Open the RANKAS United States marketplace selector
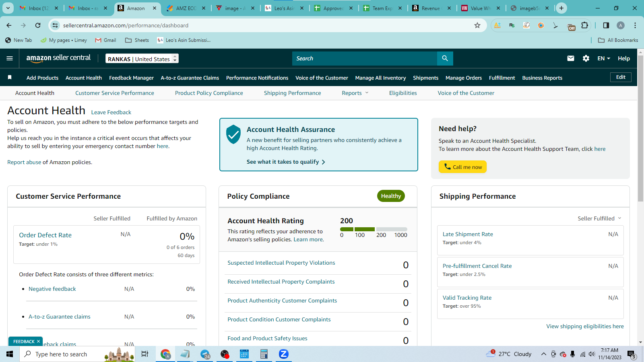Viewport: 644px width, 362px height. tap(142, 59)
